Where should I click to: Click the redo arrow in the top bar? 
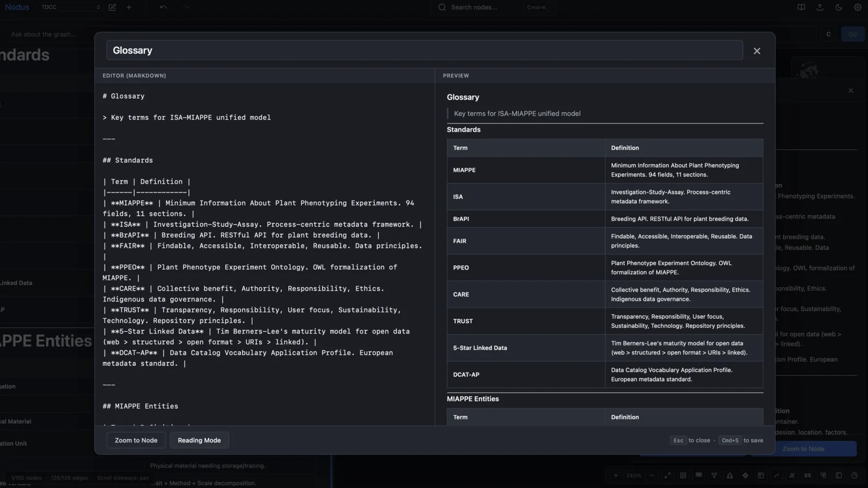[186, 7]
